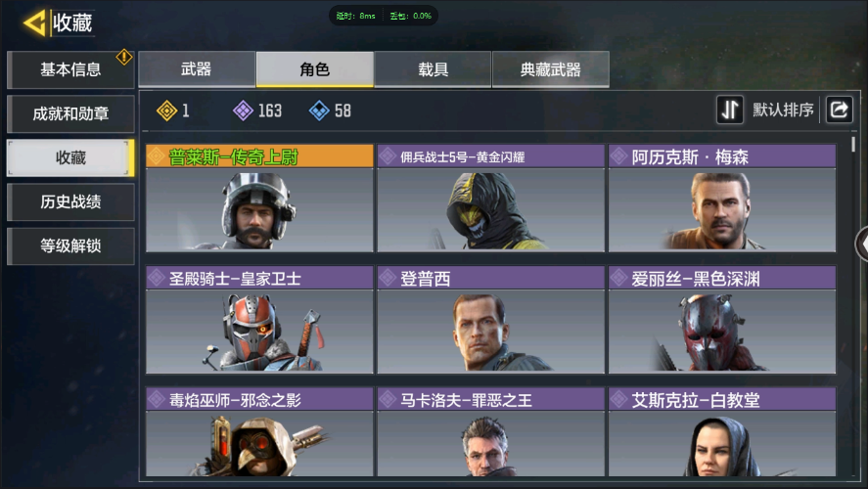
Task: Go back using the yellow arrow icon
Action: (34, 23)
